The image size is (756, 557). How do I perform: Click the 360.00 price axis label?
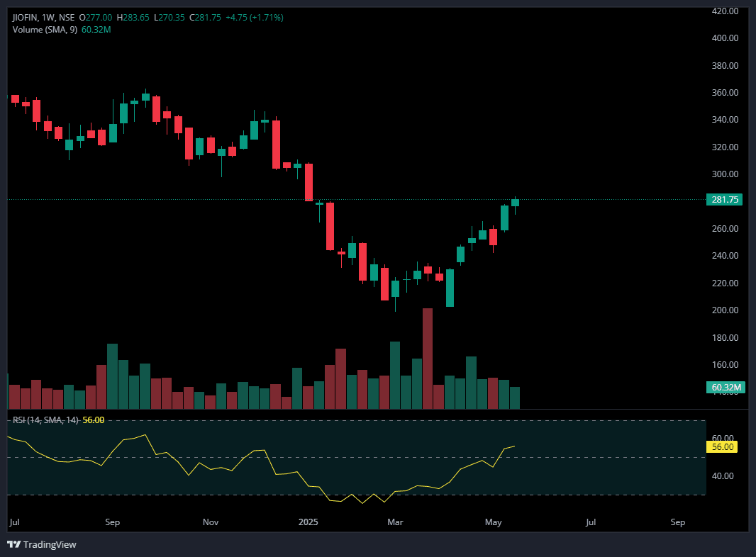725,93
